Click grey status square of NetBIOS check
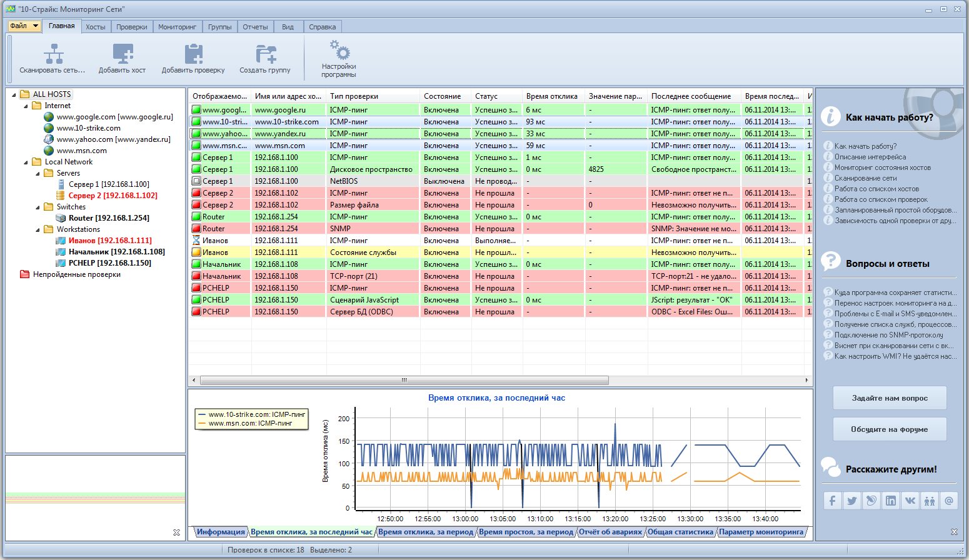 coord(196,181)
